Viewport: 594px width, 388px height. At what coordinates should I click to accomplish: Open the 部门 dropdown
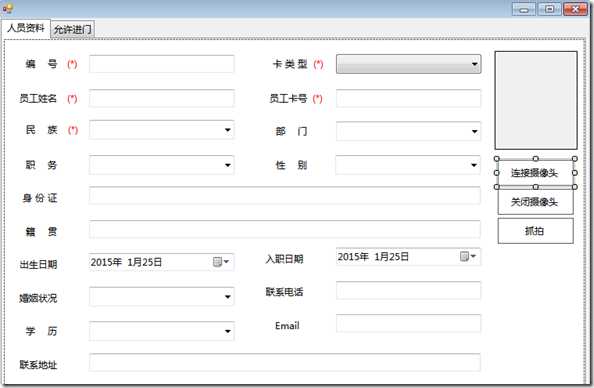(x=408, y=131)
